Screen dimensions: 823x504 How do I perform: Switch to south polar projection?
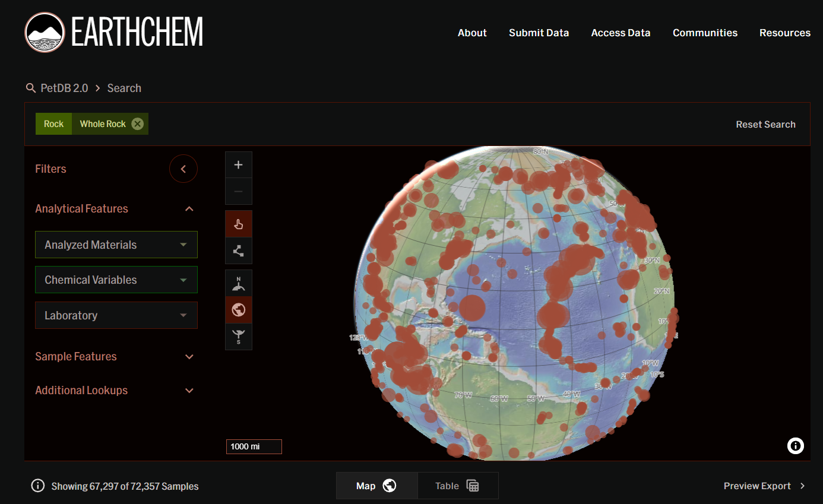(238, 337)
